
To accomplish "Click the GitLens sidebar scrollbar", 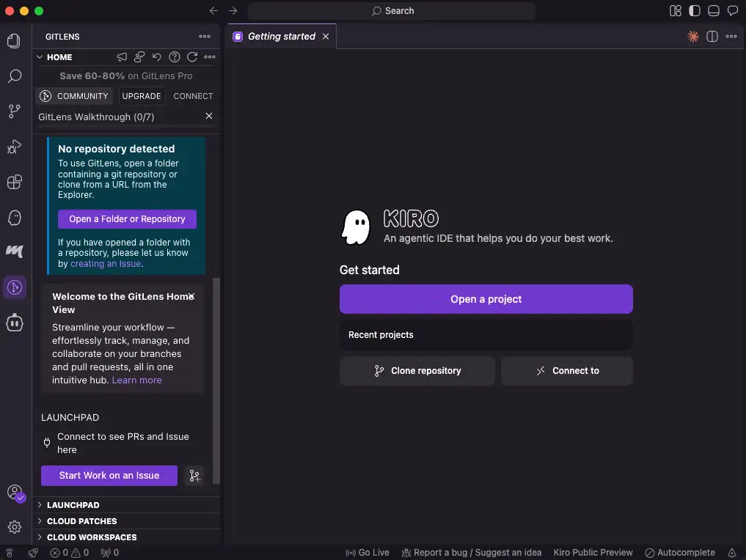I will coord(216,380).
